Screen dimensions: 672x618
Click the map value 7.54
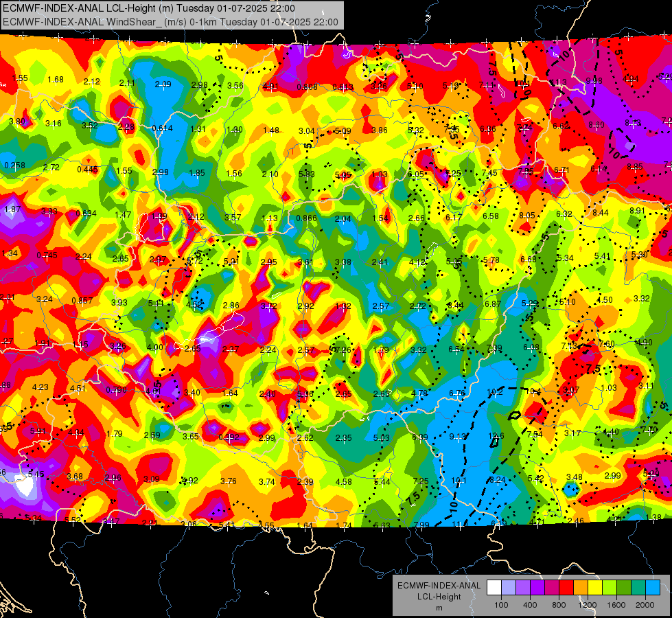tap(535, 435)
